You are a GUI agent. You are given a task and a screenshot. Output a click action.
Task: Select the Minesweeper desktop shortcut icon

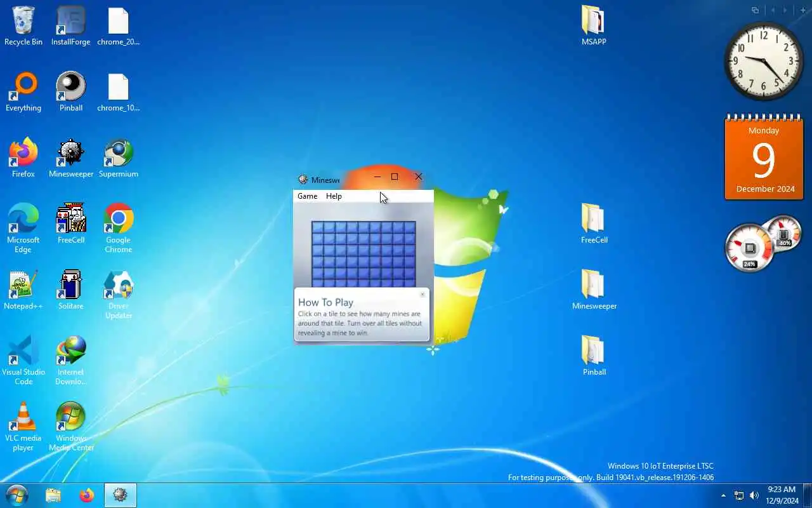71,158
